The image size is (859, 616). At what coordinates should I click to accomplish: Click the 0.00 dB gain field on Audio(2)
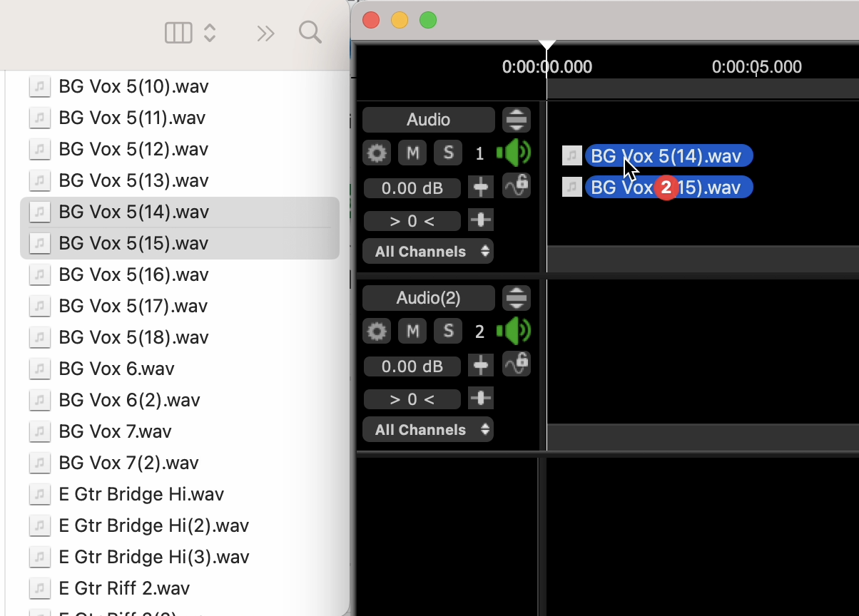(x=412, y=366)
